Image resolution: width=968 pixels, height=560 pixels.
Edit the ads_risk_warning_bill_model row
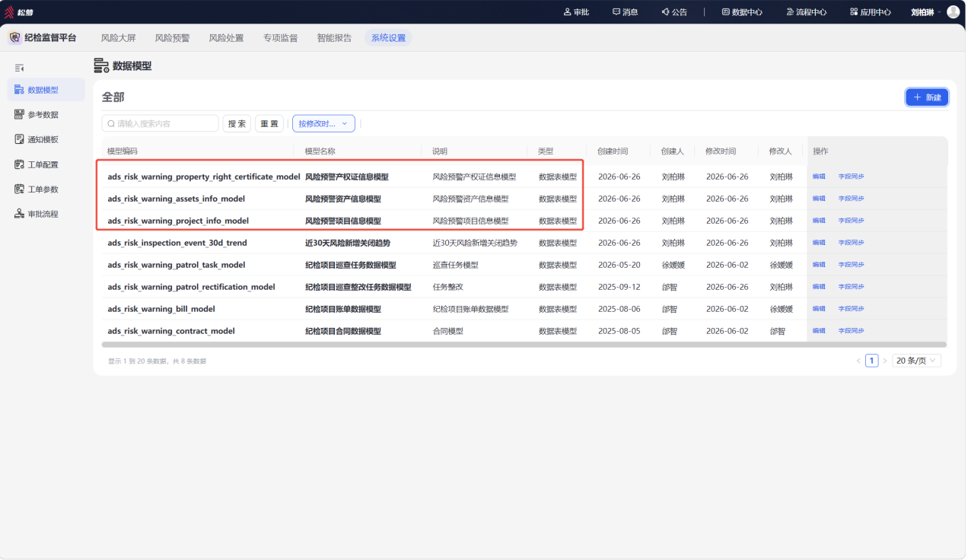(819, 309)
